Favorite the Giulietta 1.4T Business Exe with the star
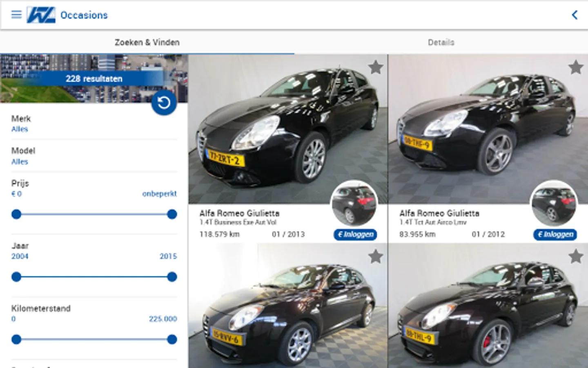Viewport: 588px width, 368px height. pos(376,67)
